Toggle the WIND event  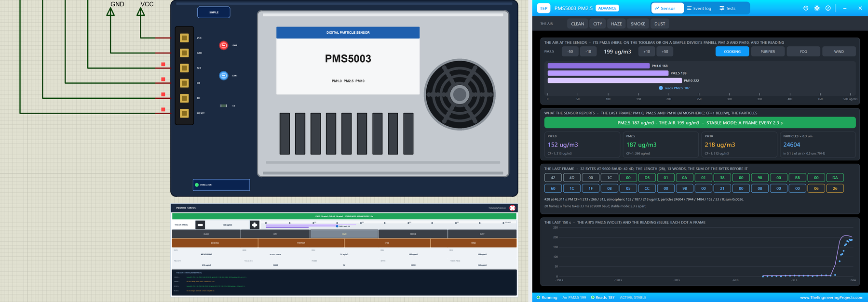click(839, 52)
